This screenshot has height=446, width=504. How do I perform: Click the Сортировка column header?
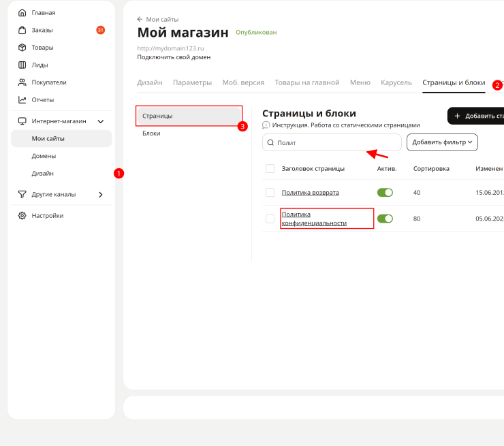pyautogui.click(x=431, y=168)
